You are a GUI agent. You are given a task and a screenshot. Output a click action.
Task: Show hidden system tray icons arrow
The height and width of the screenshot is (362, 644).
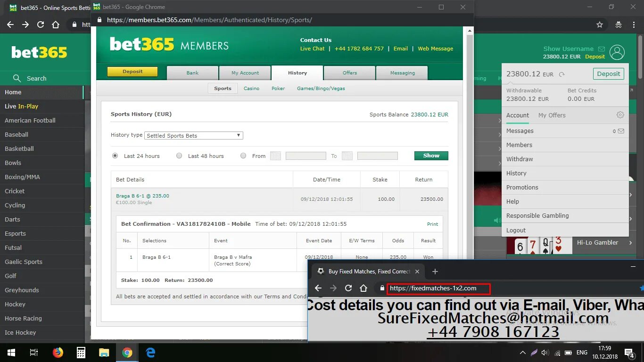pos(523,353)
